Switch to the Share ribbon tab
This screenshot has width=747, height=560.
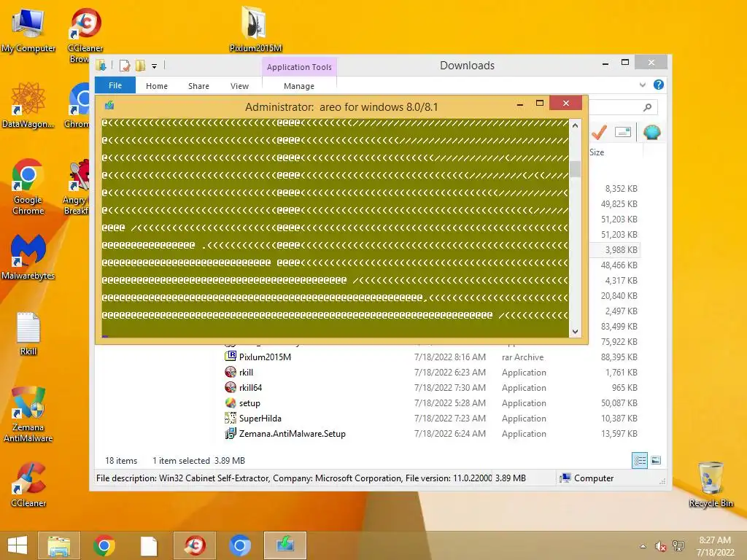[x=198, y=86]
